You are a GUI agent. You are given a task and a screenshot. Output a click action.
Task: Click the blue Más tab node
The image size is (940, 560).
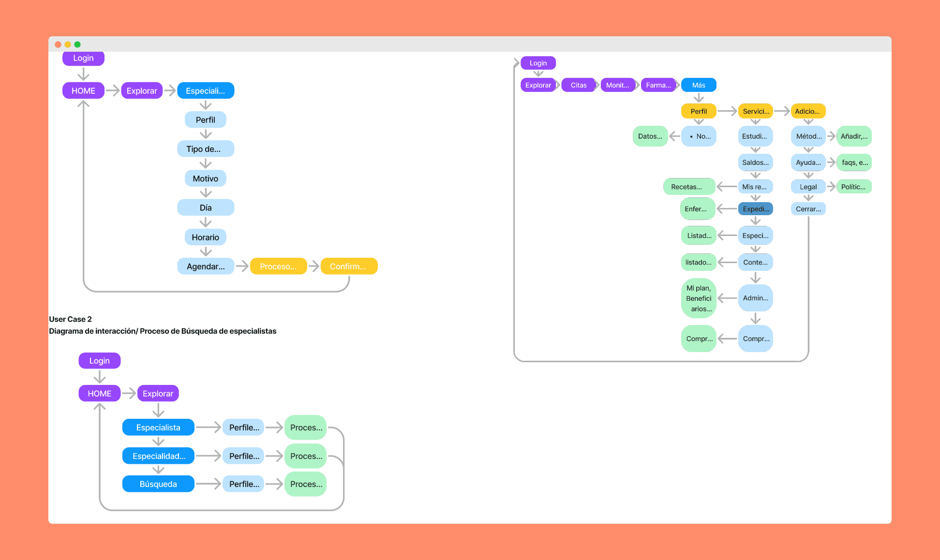coord(698,85)
